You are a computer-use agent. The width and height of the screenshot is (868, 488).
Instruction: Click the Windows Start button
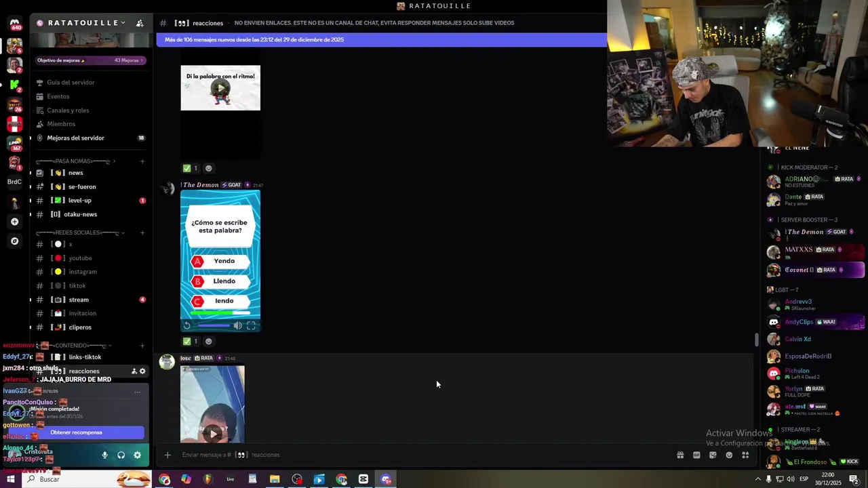coord(10,479)
